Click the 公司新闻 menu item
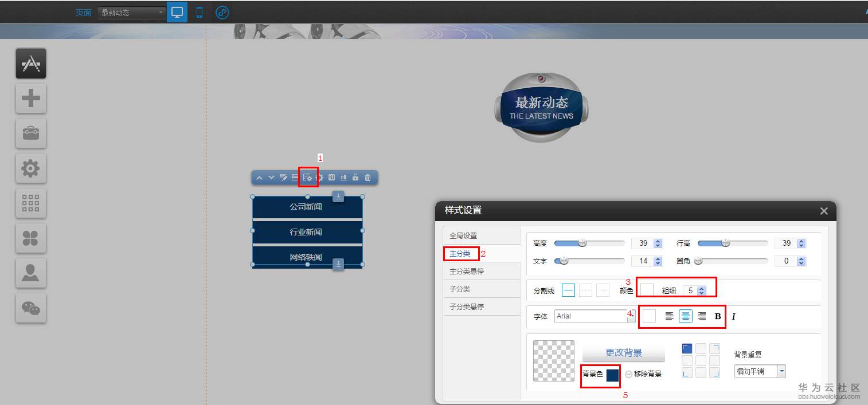This screenshot has width=868, height=405. (x=307, y=207)
